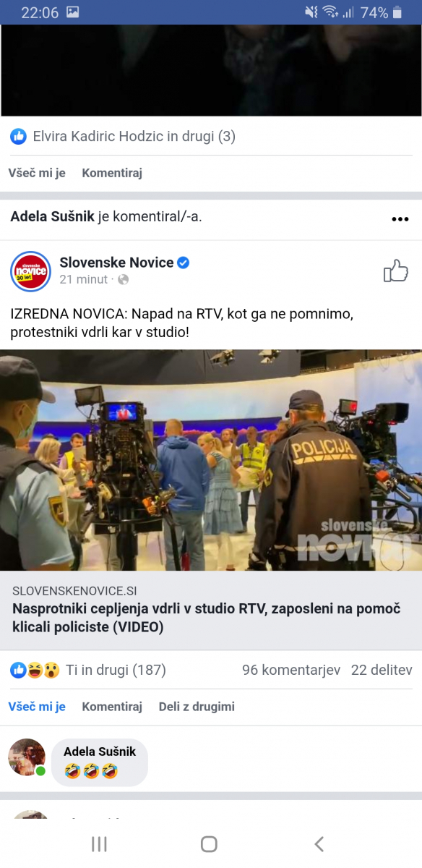Open '22 delitev' shares list

[382, 671]
